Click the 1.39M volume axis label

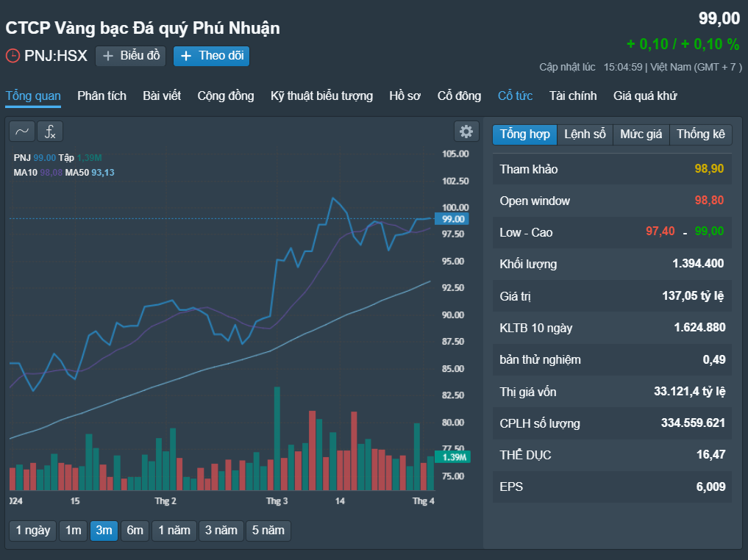pos(453,457)
